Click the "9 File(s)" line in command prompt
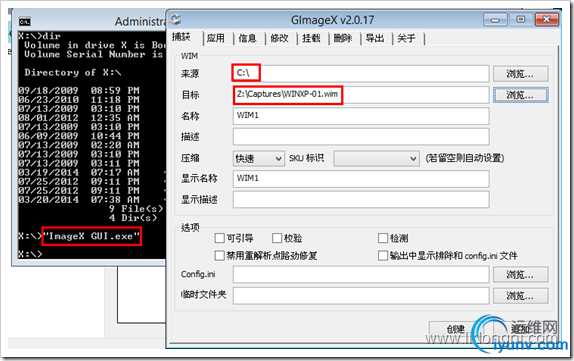574x361 pixels. point(136,209)
